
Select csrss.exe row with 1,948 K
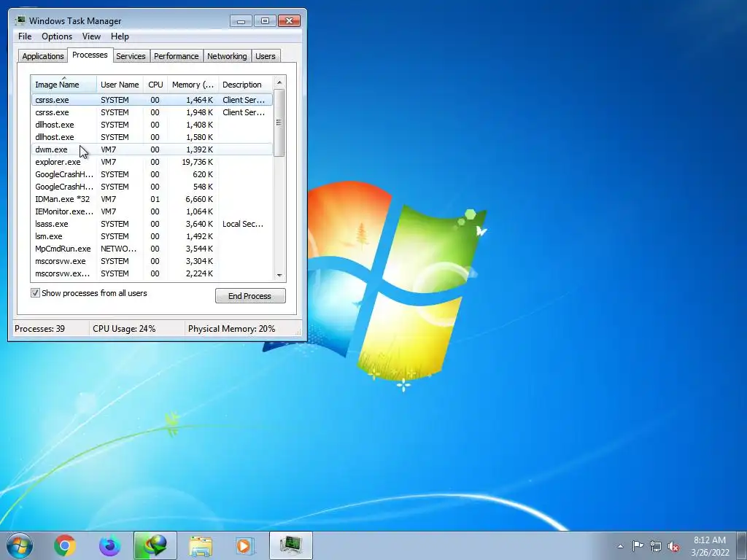point(152,112)
